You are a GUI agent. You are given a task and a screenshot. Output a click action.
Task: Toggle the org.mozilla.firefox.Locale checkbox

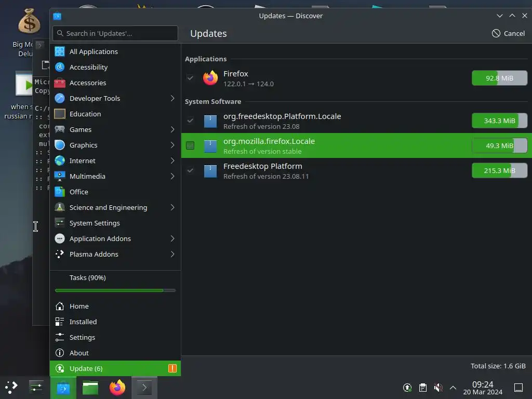click(190, 146)
